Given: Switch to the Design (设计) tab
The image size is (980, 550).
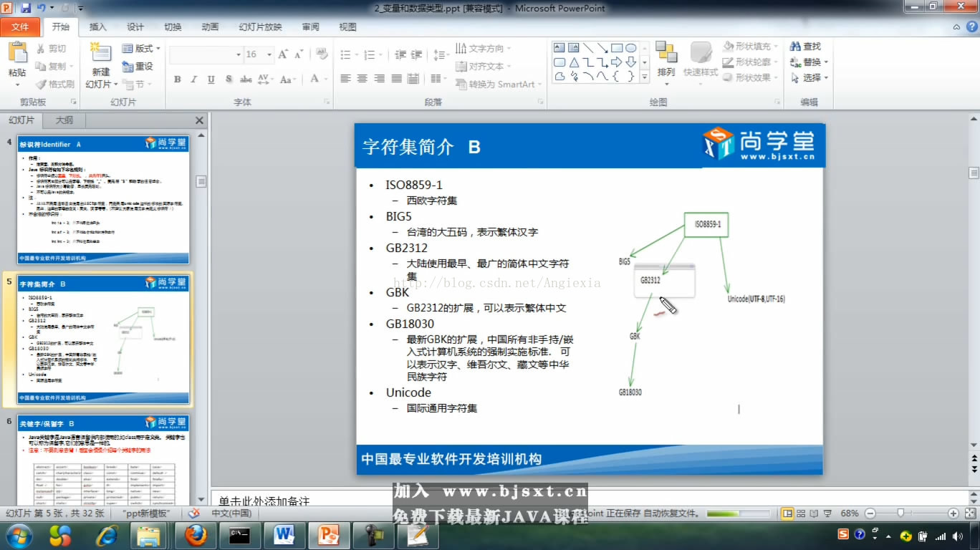Looking at the screenshot, I should click(x=135, y=27).
